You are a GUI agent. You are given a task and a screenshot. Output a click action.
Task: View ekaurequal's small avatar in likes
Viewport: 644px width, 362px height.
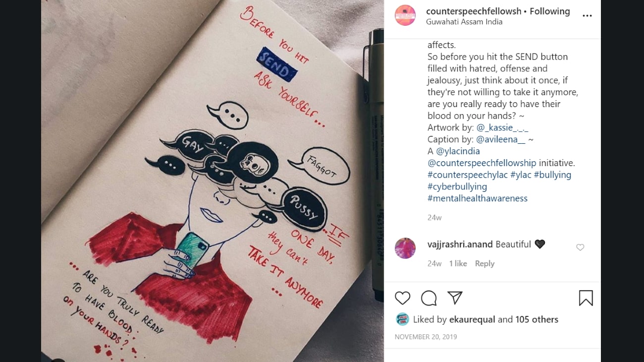[x=403, y=319]
